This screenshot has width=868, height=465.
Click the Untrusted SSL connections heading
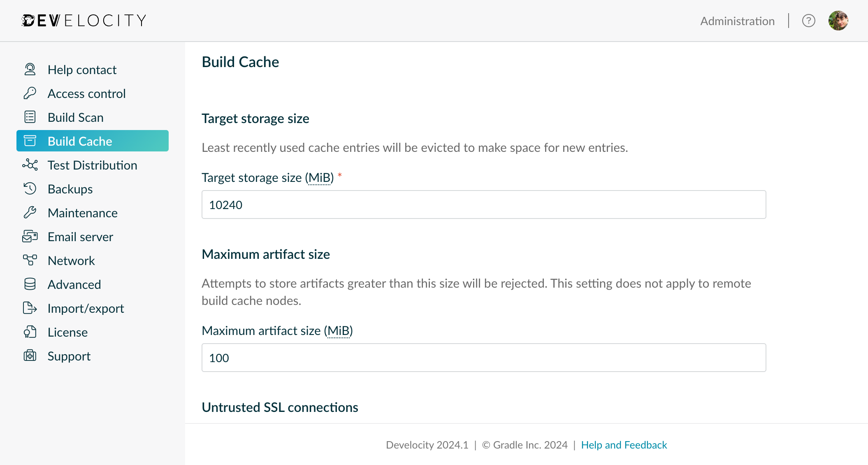click(280, 407)
